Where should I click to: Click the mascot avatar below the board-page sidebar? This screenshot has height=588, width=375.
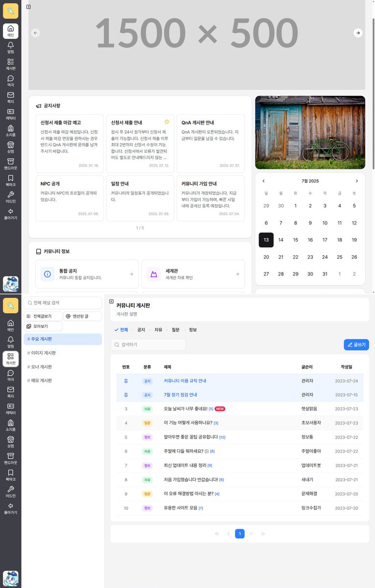point(11,578)
